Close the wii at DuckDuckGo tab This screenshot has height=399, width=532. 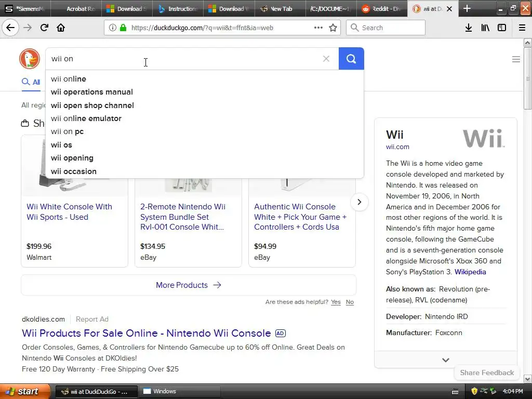pyautogui.click(x=449, y=9)
